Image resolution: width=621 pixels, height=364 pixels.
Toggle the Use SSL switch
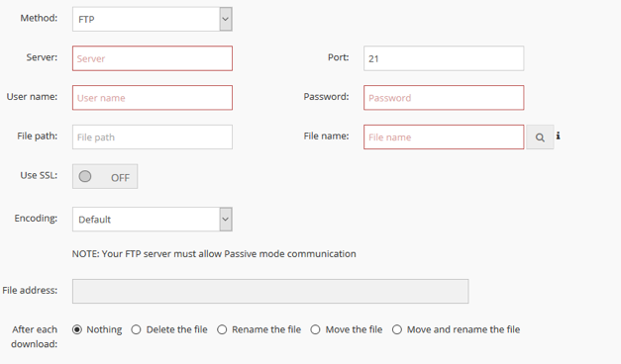pos(105,176)
